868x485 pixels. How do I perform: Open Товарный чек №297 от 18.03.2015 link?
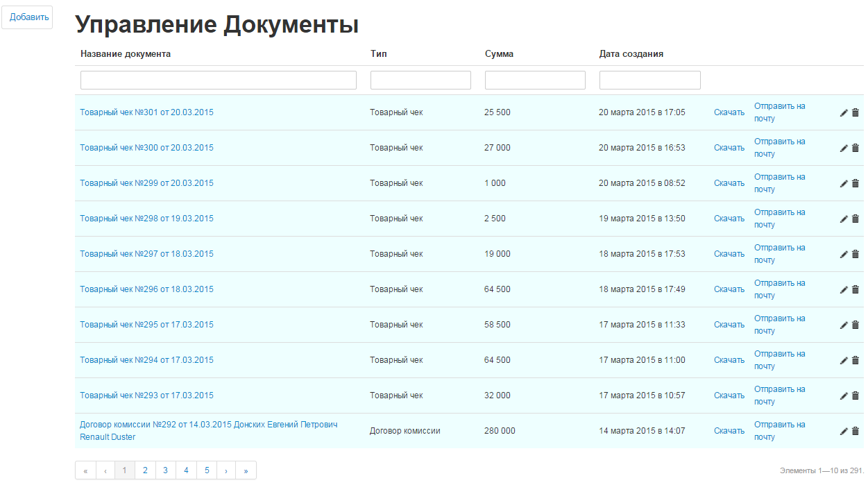pyautogui.click(x=146, y=254)
